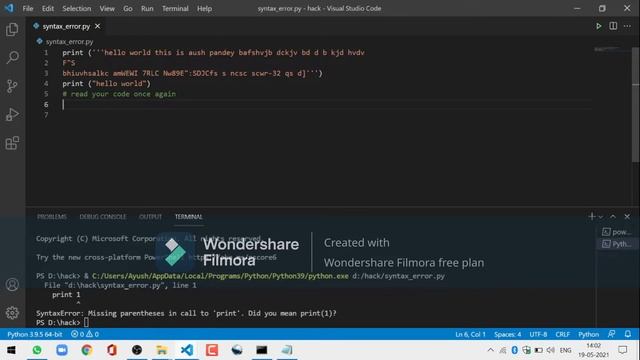Maximize the panel size with chevron

pos(613,216)
